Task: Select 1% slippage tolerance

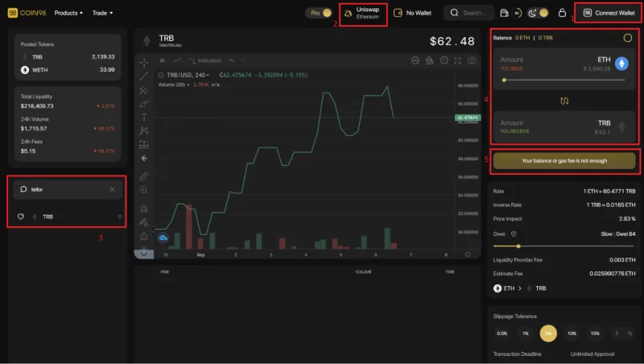Action: 526,333
